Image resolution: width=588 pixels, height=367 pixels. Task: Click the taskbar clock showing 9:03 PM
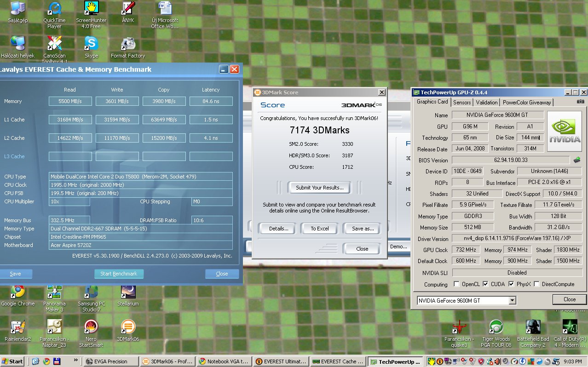click(573, 361)
